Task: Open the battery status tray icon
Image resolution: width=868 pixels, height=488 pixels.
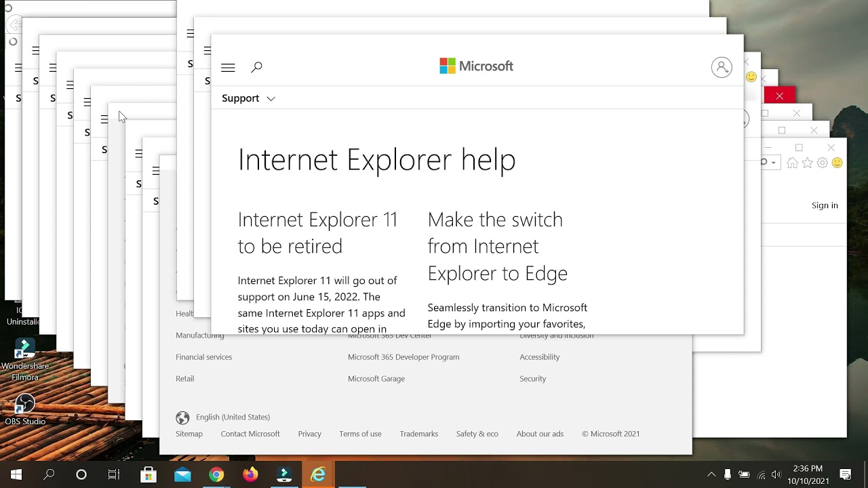Action: pos(744,474)
